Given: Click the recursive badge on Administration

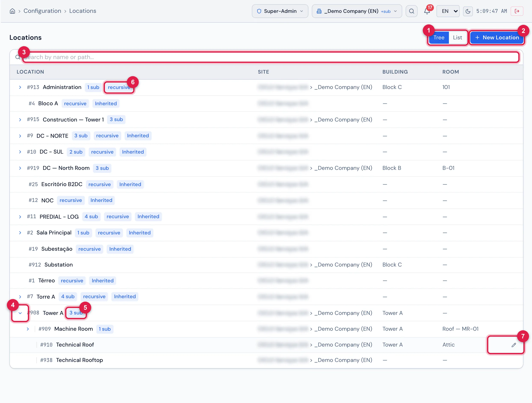Looking at the screenshot, I should tap(119, 87).
